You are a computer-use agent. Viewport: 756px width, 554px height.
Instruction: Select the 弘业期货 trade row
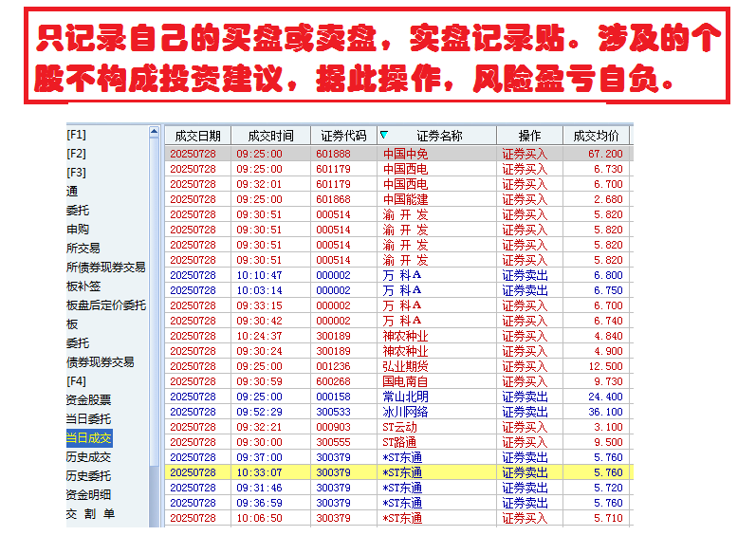pyautogui.click(x=398, y=366)
